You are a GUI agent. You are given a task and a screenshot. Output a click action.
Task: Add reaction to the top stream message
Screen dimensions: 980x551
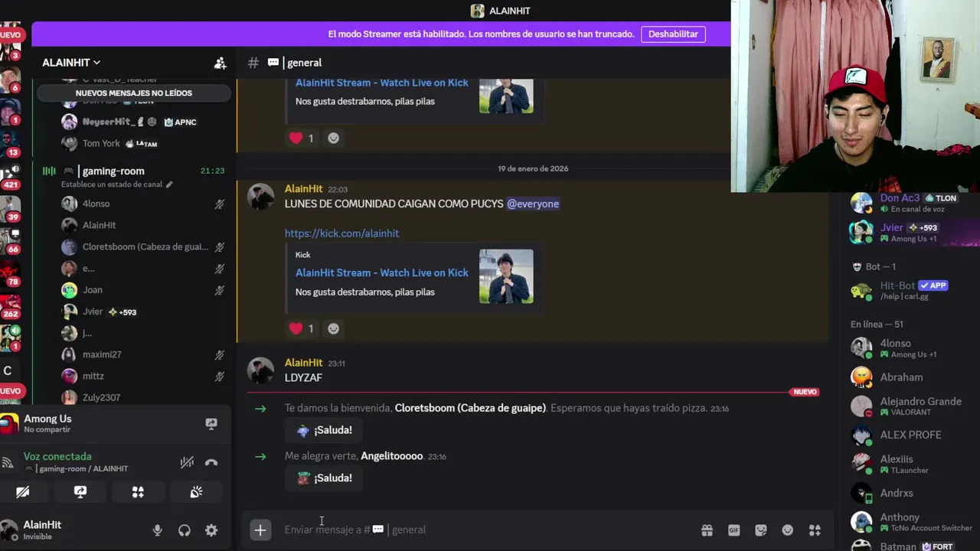(333, 138)
